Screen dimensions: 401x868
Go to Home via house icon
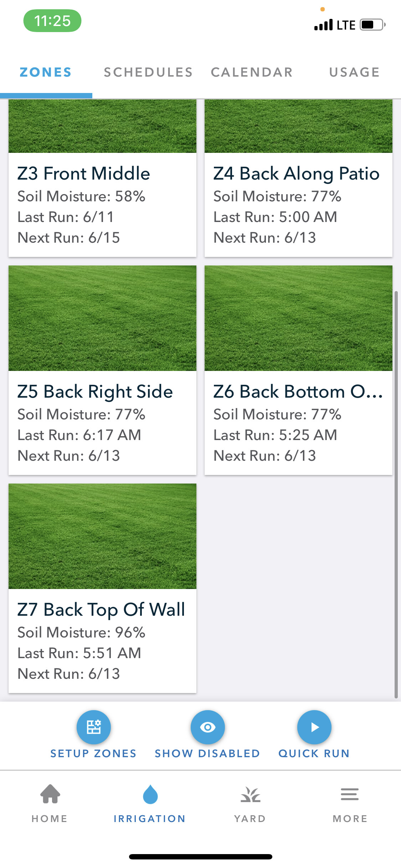click(50, 794)
